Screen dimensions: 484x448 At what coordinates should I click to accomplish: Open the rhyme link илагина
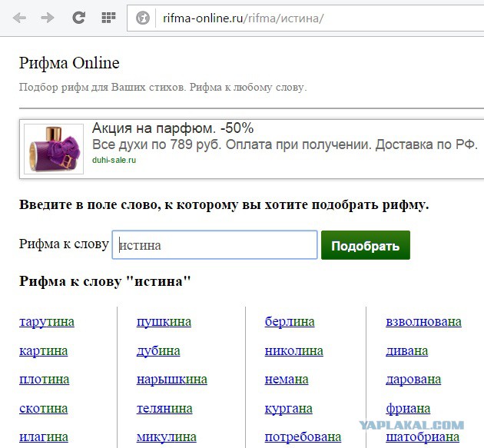click(44, 437)
